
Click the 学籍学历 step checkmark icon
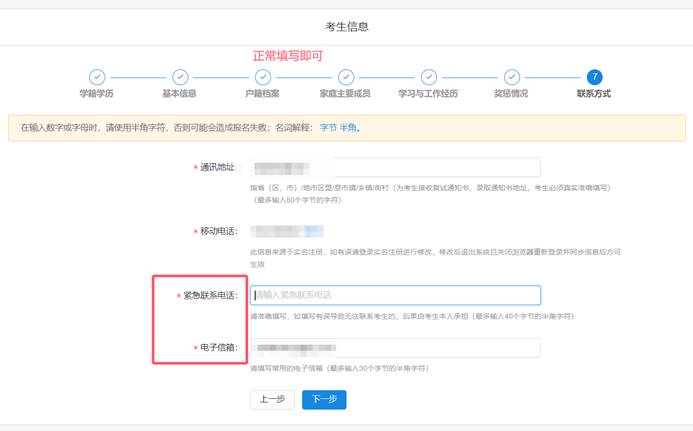[97, 77]
